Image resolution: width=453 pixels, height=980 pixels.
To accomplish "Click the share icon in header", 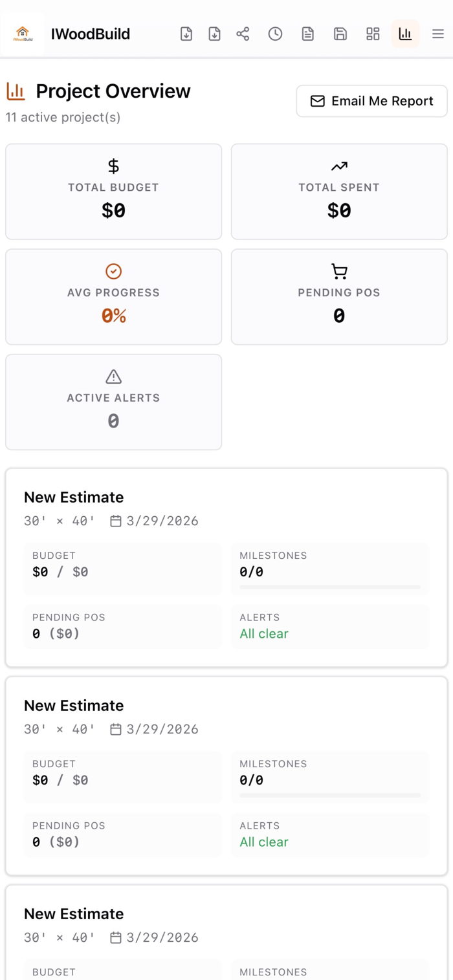I will (243, 34).
